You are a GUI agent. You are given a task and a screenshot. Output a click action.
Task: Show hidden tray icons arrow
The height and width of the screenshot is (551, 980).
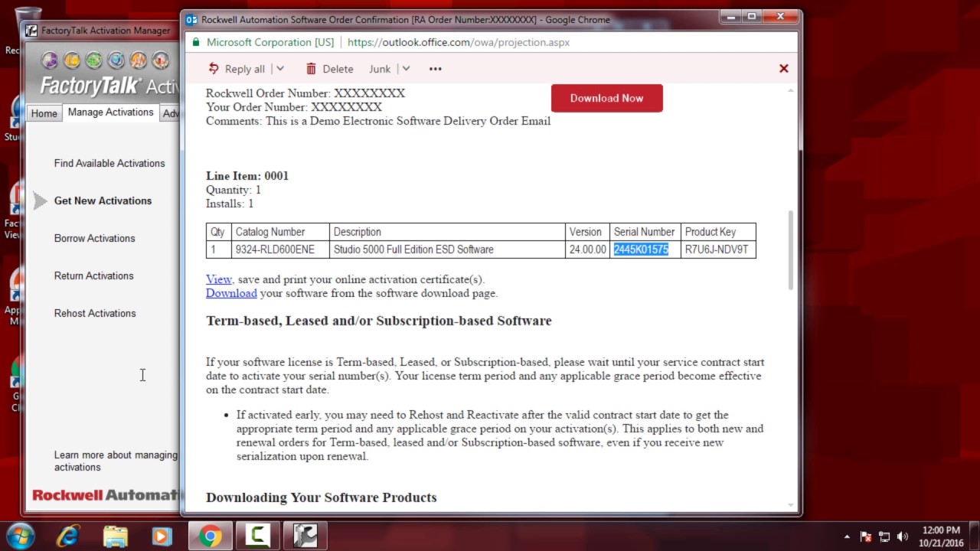[847, 537]
